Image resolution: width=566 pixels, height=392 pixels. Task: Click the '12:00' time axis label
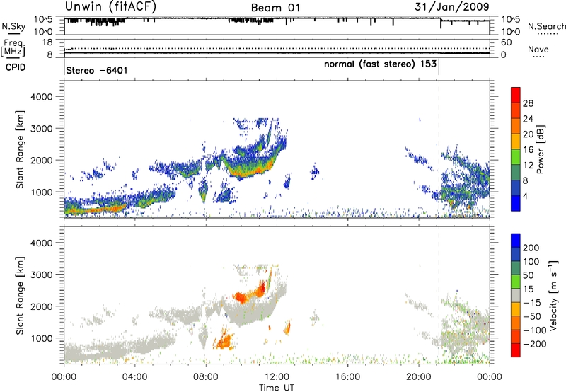click(277, 377)
